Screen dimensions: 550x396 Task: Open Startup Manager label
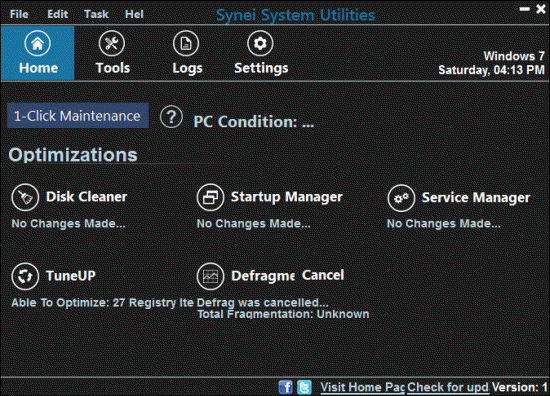(287, 197)
